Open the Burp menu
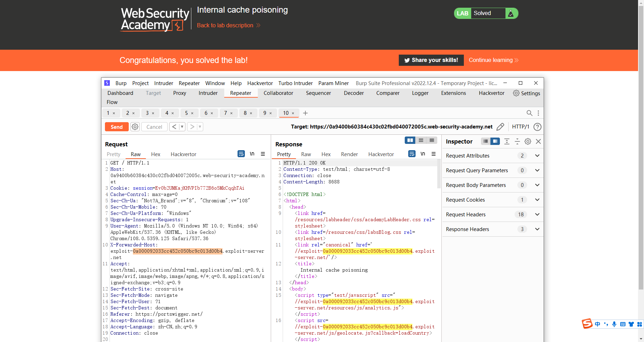 tap(121, 83)
